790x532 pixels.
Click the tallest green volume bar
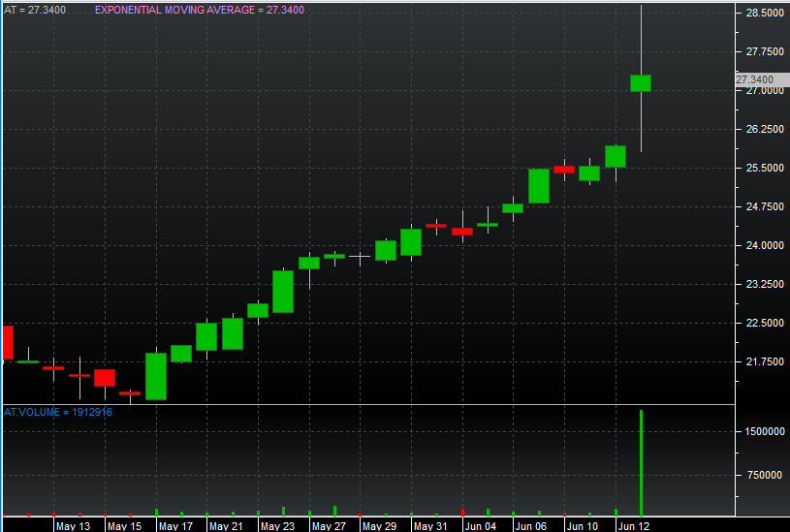641,462
